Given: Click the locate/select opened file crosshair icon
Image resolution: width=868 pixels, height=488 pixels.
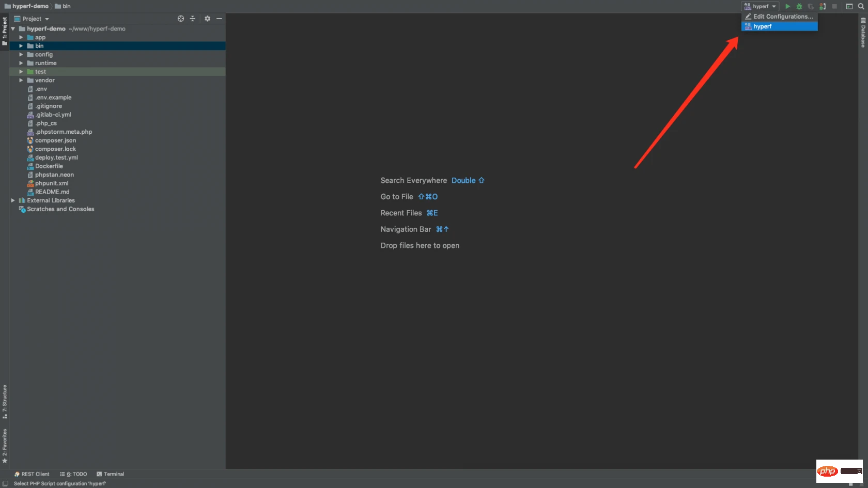Looking at the screenshot, I should [181, 19].
